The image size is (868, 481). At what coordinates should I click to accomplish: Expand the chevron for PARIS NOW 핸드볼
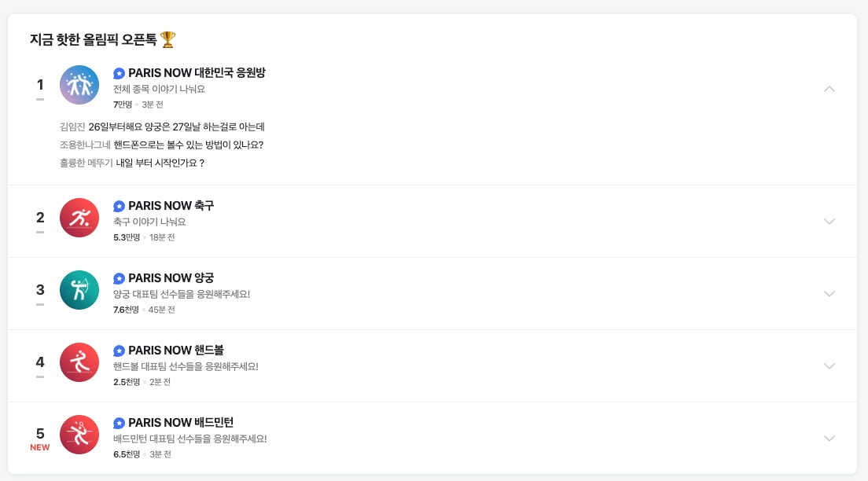(829, 365)
